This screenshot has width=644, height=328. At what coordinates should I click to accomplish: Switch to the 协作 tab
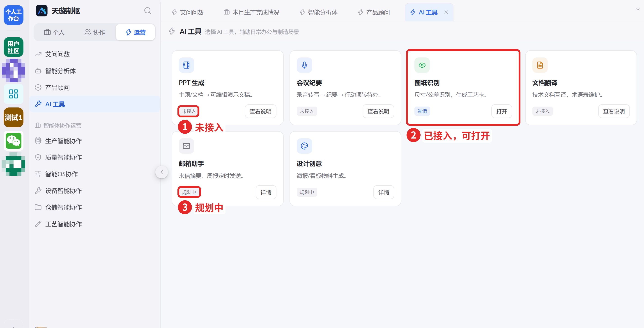coord(95,32)
